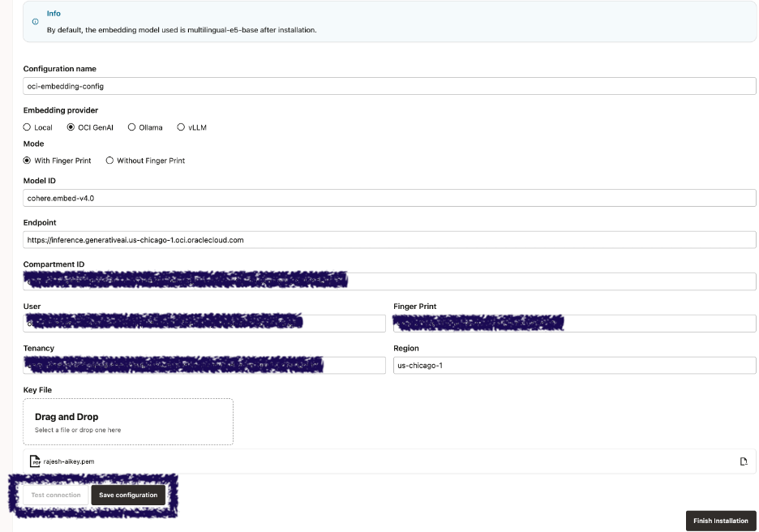Select the vLLM embedding provider
Screen dimensions: 759x532
point(180,127)
